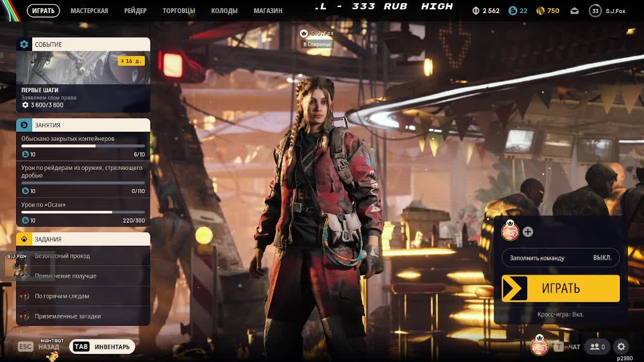Expand the ЗАДАНИЯ panel header
Image resolution: width=644 pixels, height=362 pixels.
(83, 239)
